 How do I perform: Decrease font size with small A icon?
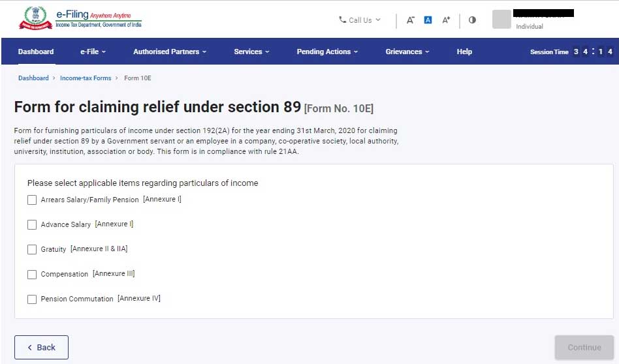411,20
